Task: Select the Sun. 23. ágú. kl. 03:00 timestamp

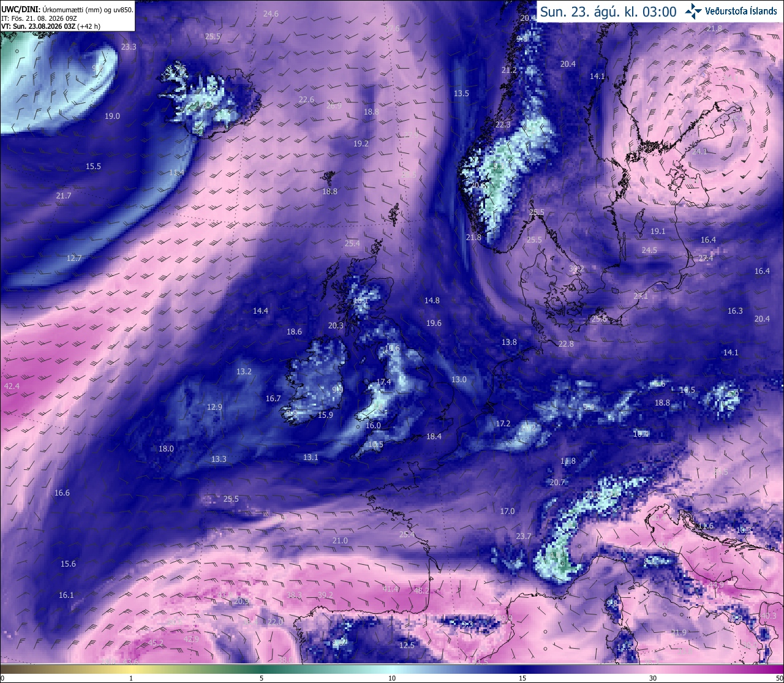Action: [x=608, y=12]
